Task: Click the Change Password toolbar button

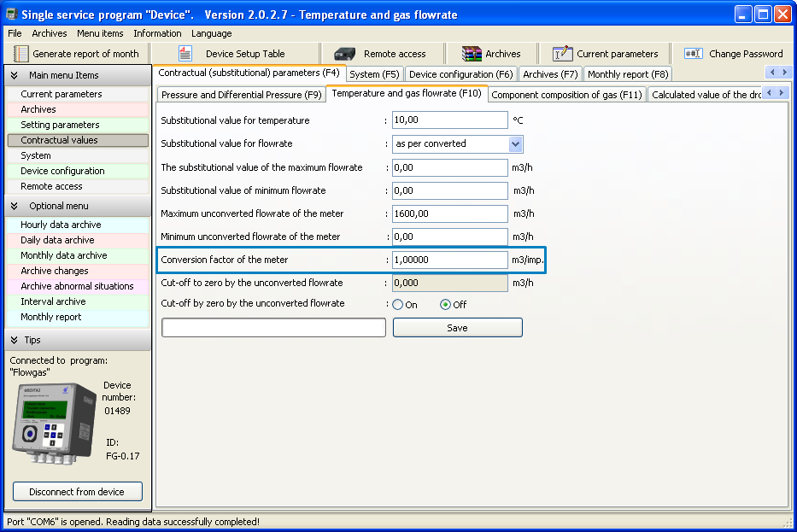Action: point(734,53)
